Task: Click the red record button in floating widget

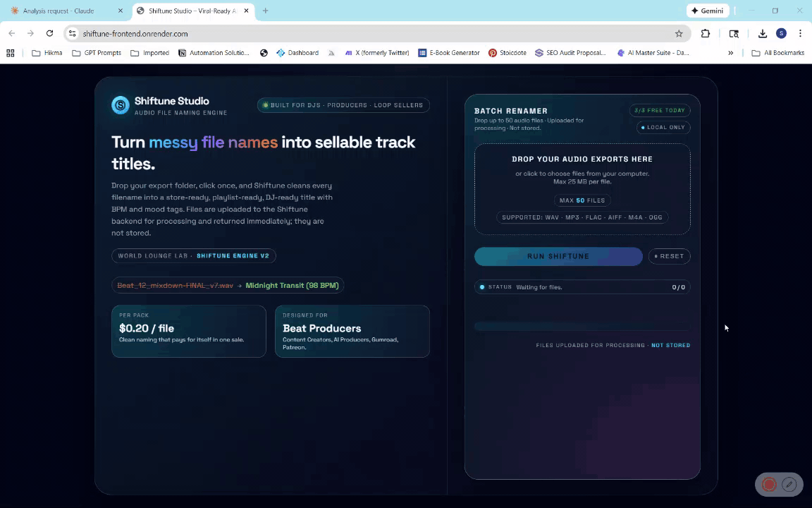Action: coord(769,485)
